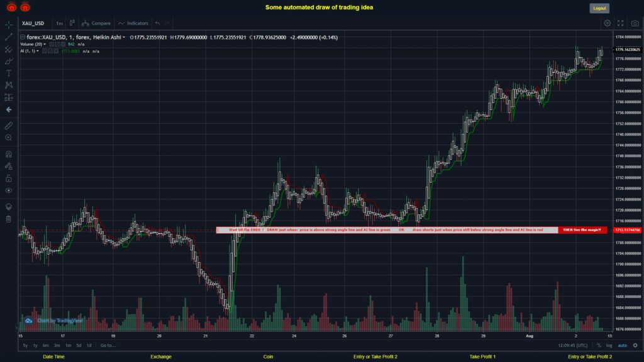Open the 1m interval dropdown in toolbar
The height and width of the screenshot is (362, 644).
click(60, 23)
